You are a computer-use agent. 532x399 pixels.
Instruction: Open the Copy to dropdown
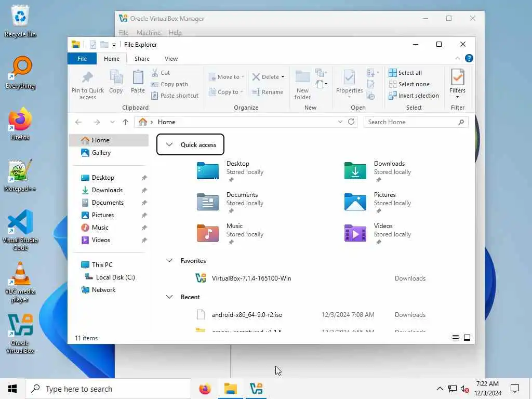point(226,92)
